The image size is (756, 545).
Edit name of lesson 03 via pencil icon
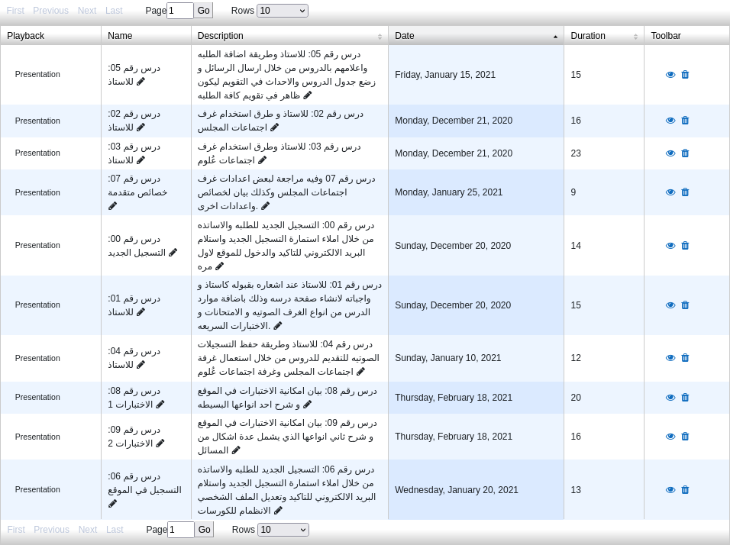141,160
